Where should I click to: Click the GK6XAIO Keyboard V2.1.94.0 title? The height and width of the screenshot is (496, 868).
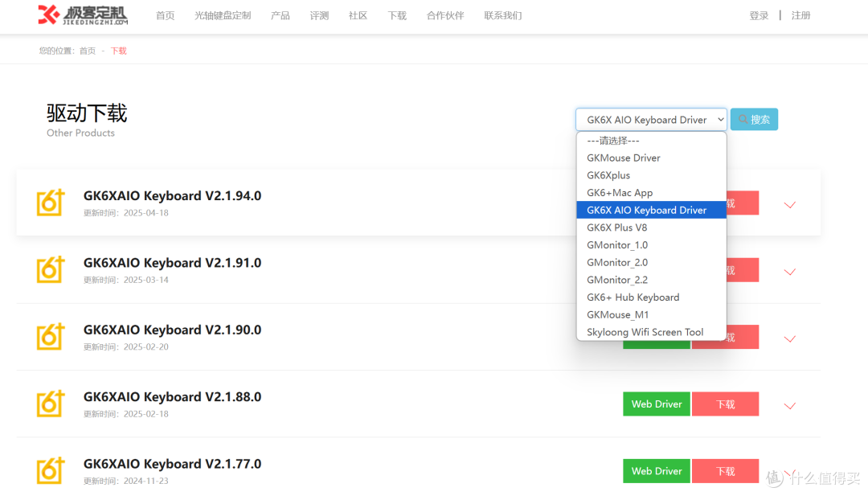[172, 196]
